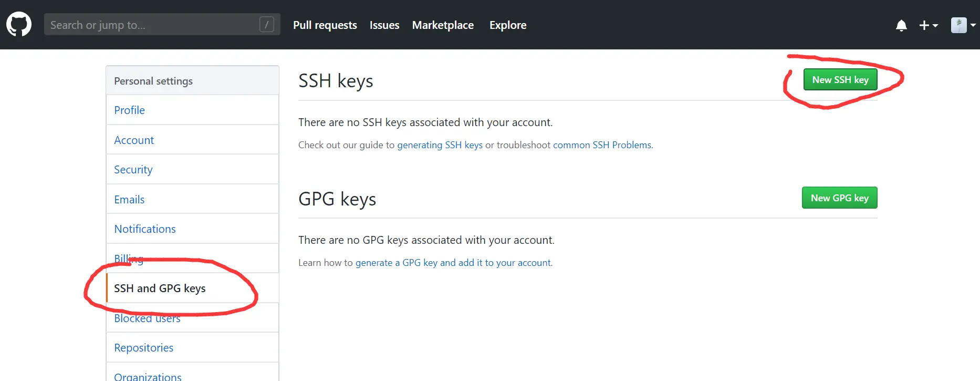The width and height of the screenshot is (980, 381).
Task: Open the notifications bell
Action: [901, 25]
